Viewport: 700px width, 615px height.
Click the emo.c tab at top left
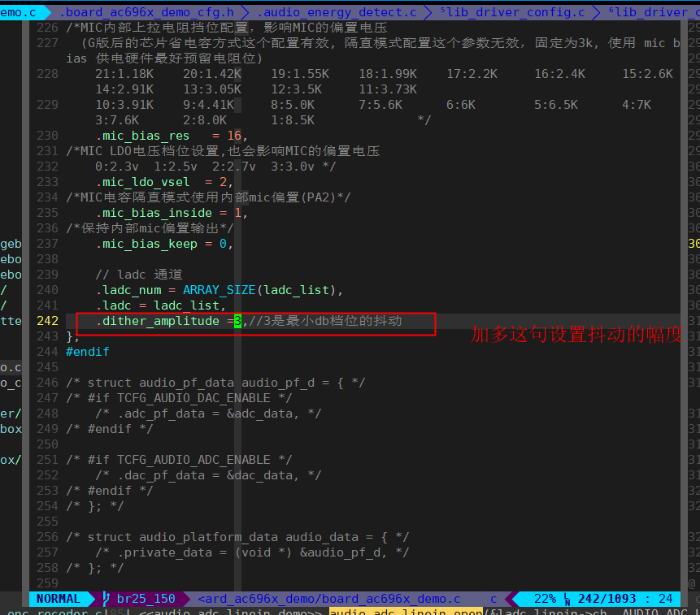pos(18,12)
